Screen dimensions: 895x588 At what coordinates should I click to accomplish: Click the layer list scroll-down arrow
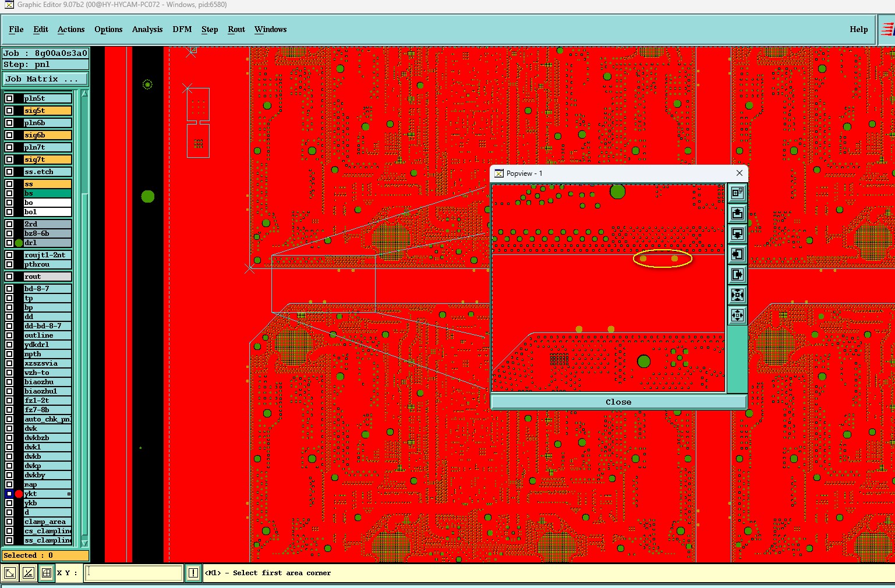[x=84, y=543]
